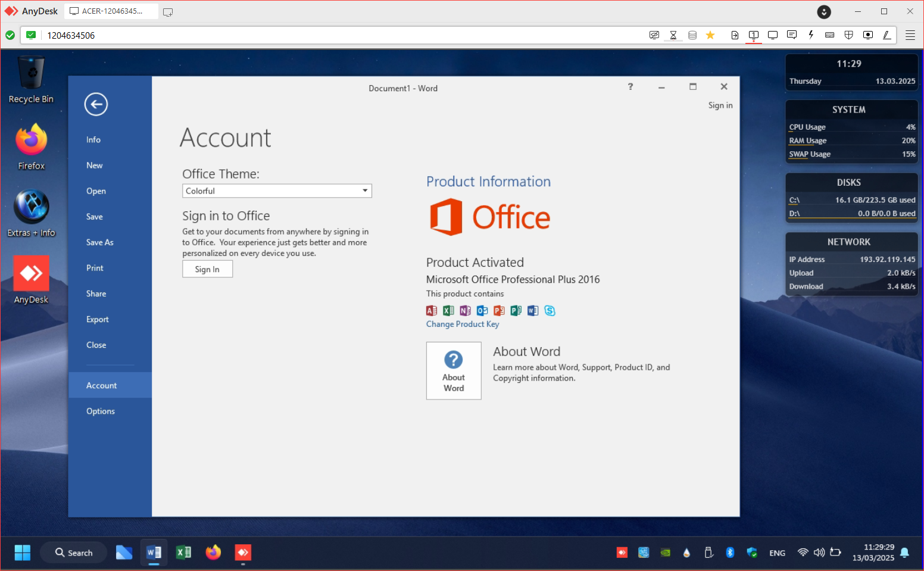Click the NVIDIA tray icon
This screenshot has width=924, height=571.
666,553
